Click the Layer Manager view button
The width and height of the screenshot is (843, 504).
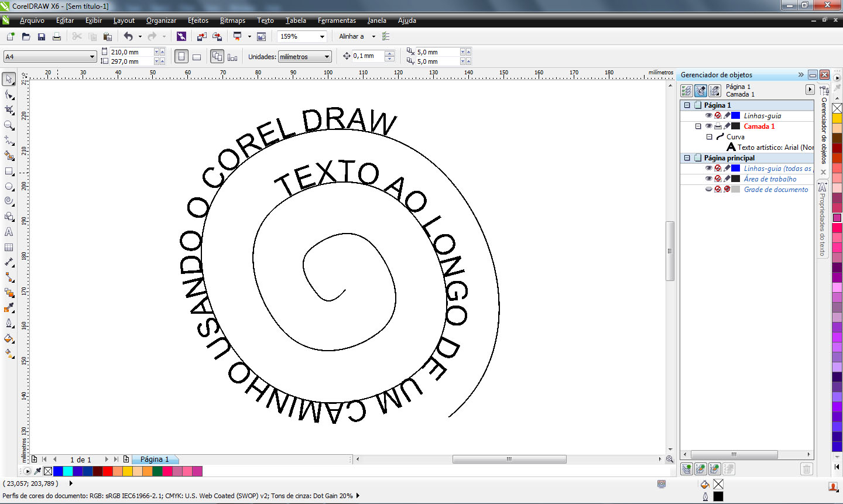(715, 90)
